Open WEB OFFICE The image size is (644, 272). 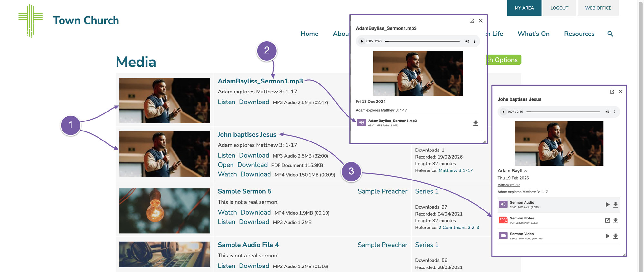coord(598,8)
